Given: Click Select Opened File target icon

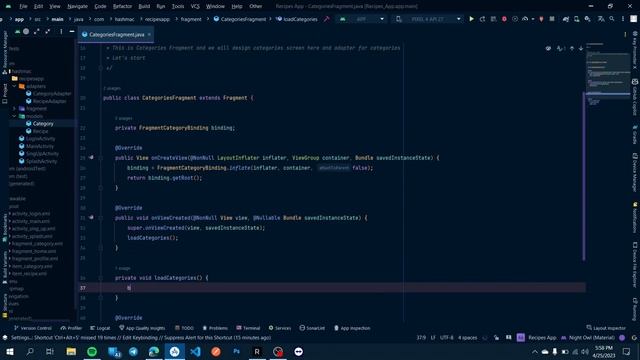Looking at the screenshot, I should click(x=26, y=31).
